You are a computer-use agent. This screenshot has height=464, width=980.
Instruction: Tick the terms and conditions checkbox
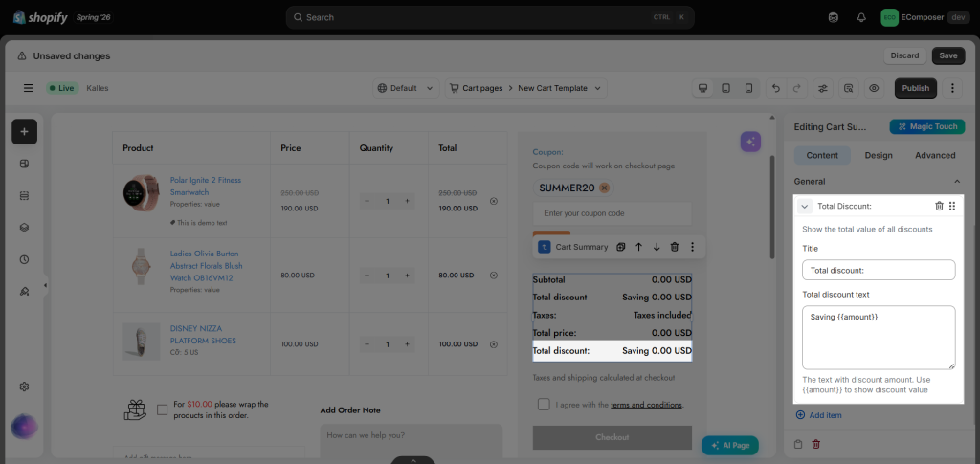point(544,404)
